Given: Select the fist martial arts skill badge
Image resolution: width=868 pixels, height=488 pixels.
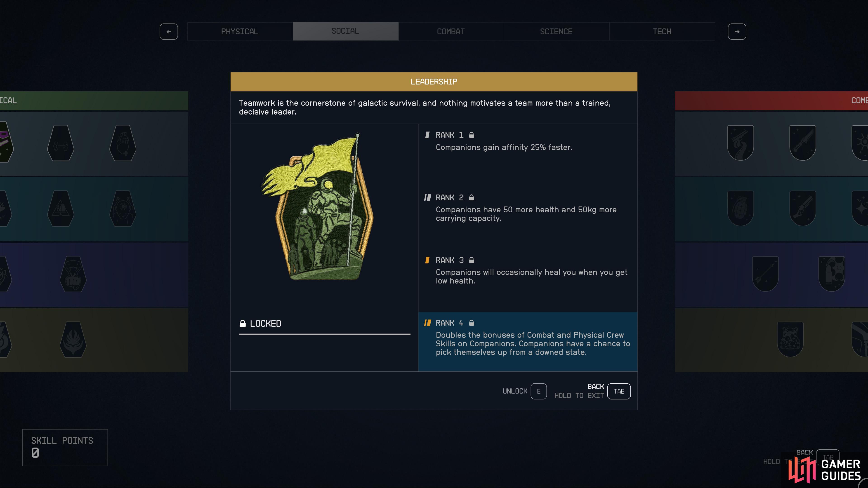Looking at the screenshot, I should click(x=73, y=274).
